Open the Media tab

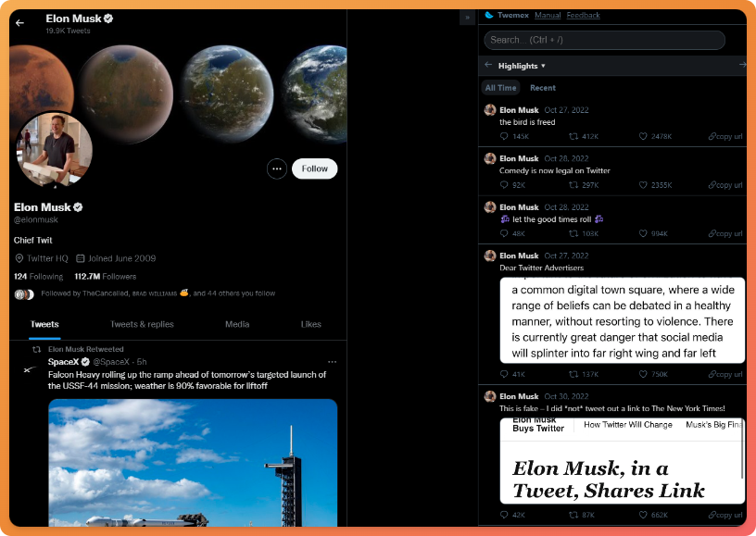(237, 324)
